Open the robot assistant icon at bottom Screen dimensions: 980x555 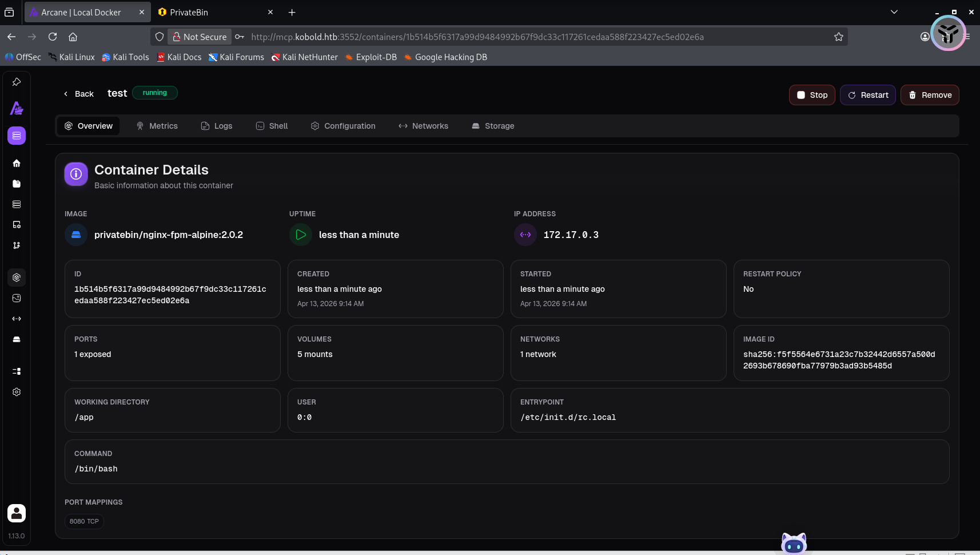pyautogui.click(x=794, y=544)
